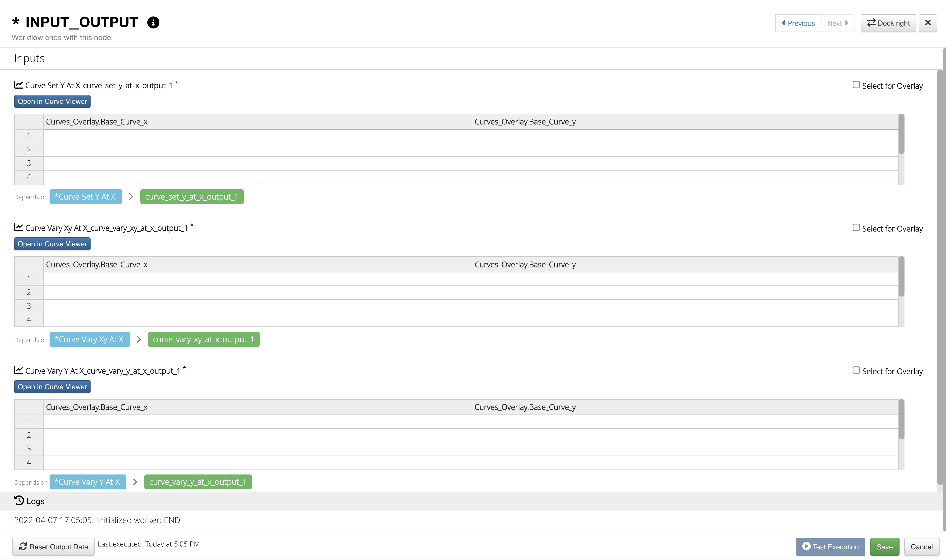Click curve chart icon beside Curve Vary Xy At X
The height and width of the screenshot is (560, 946).
pyautogui.click(x=18, y=227)
